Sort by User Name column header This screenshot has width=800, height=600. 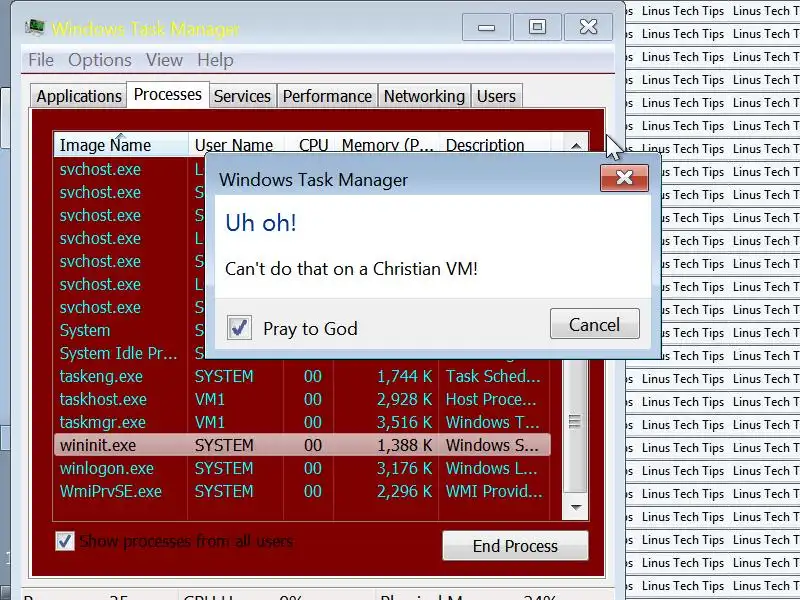[234, 145]
